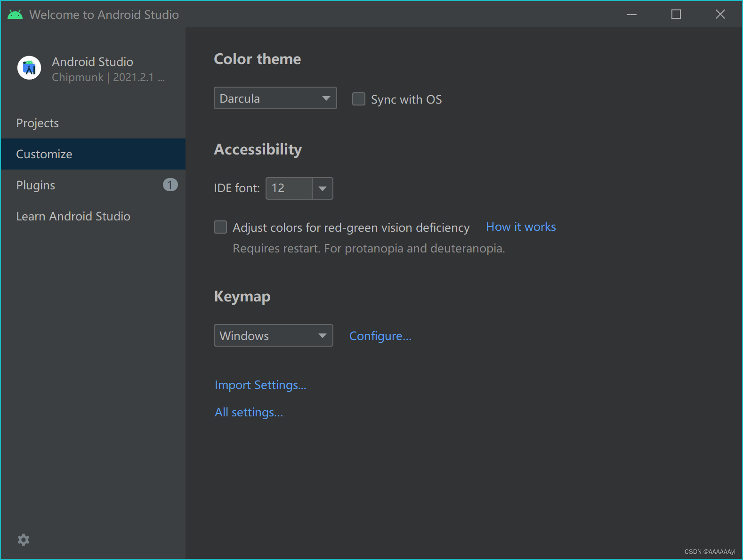Open the settings gear options menu

point(24,540)
